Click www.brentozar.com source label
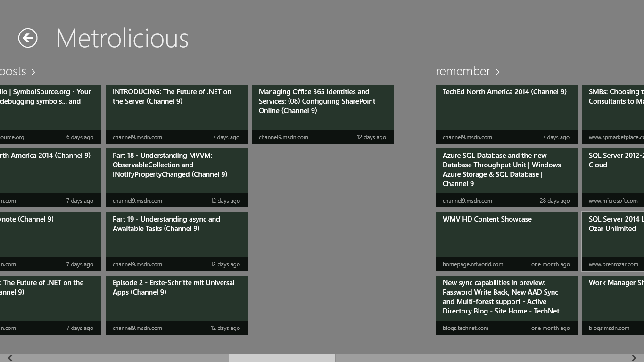 point(613,264)
